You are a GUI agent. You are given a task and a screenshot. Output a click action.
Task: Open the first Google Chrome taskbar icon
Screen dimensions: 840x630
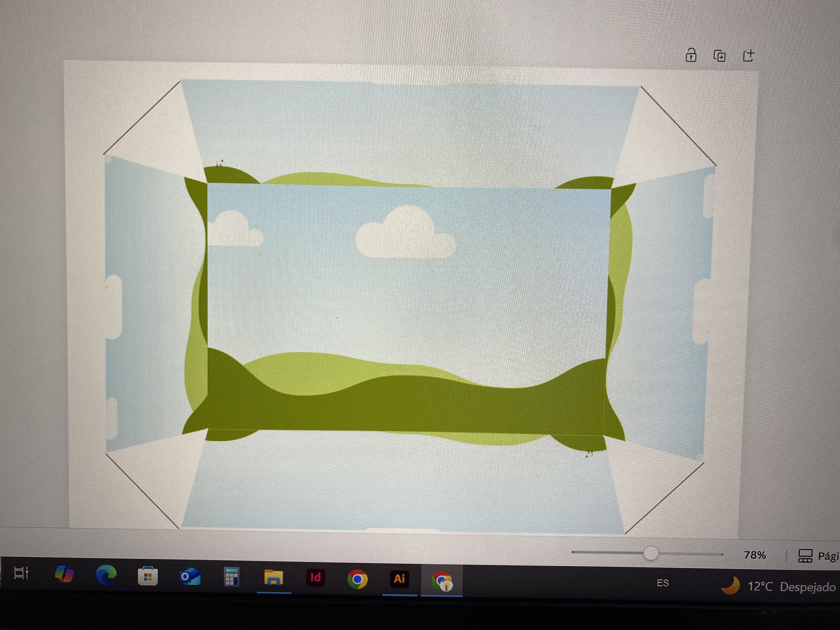tap(357, 579)
